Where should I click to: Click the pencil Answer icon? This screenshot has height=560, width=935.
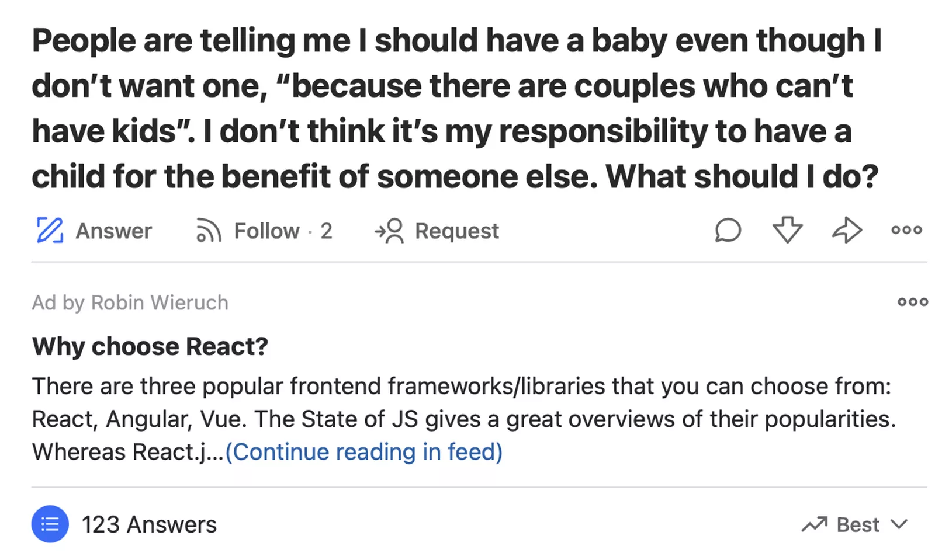coord(50,230)
